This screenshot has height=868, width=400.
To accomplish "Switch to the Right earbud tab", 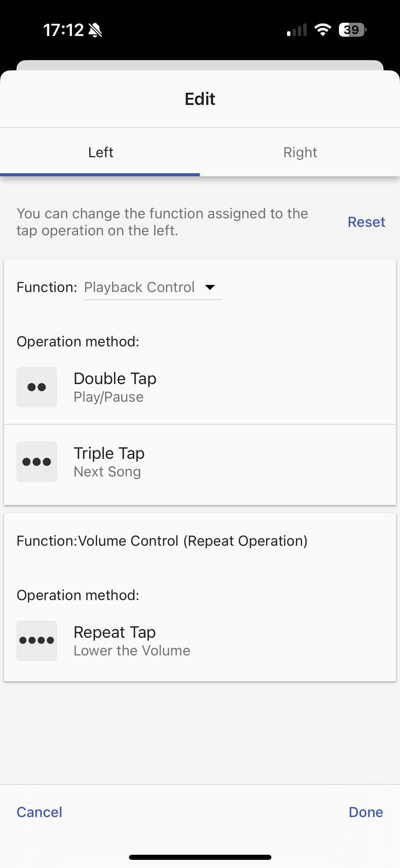I will 300,152.
